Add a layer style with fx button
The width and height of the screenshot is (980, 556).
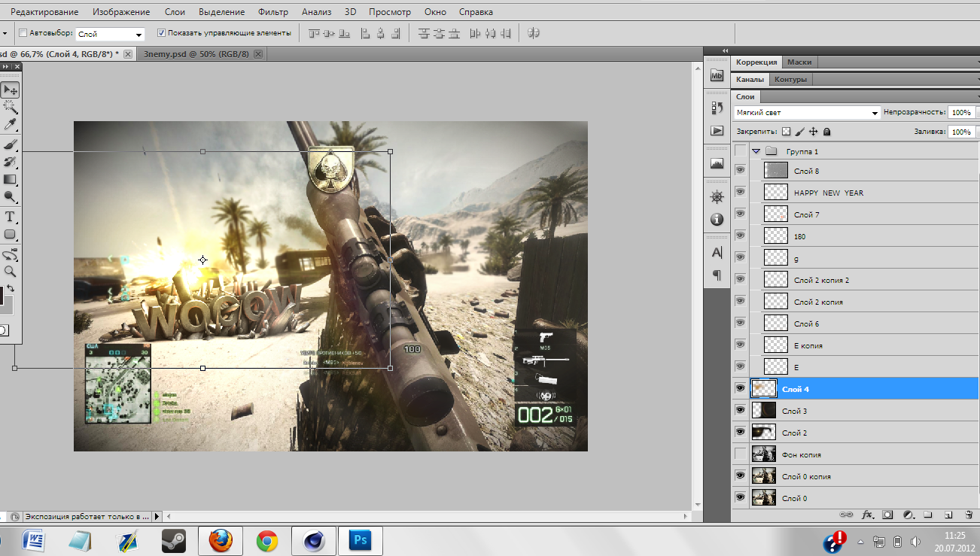click(x=867, y=515)
